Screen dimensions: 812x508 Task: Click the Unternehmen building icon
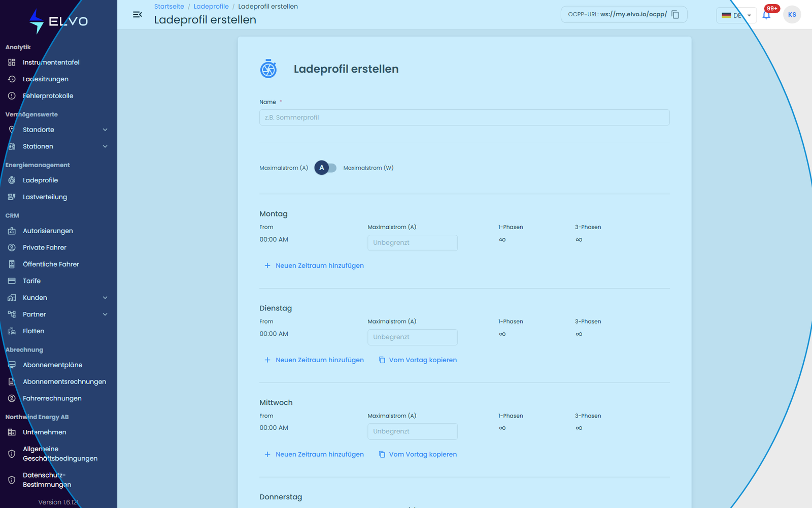(12, 432)
